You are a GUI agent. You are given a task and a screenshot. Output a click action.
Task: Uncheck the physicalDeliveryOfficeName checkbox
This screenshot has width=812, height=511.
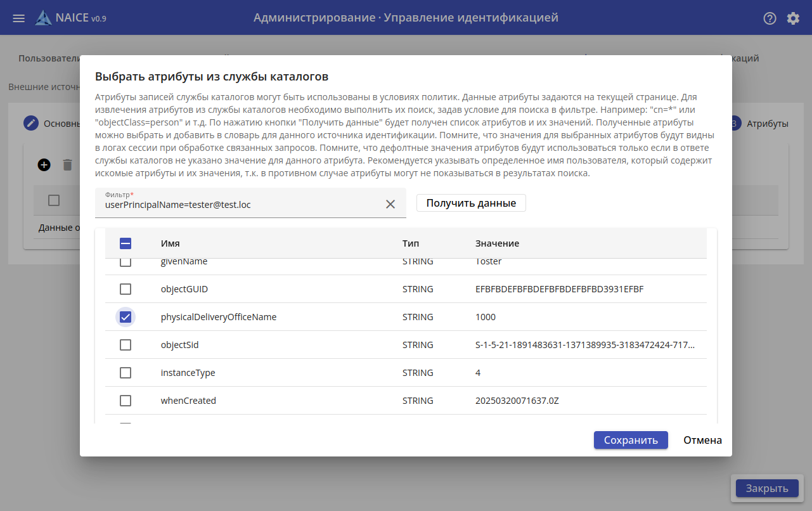tap(126, 317)
